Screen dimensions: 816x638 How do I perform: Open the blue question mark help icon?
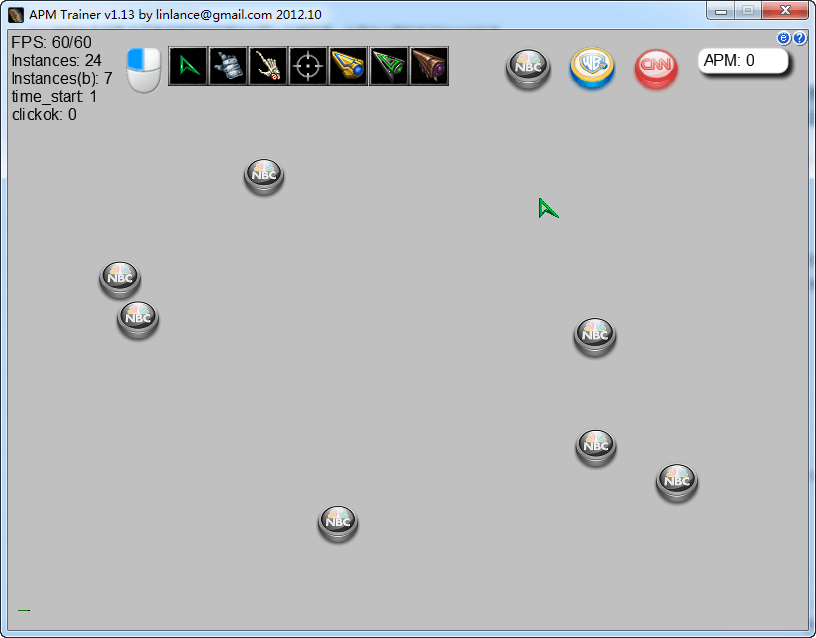(x=799, y=38)
